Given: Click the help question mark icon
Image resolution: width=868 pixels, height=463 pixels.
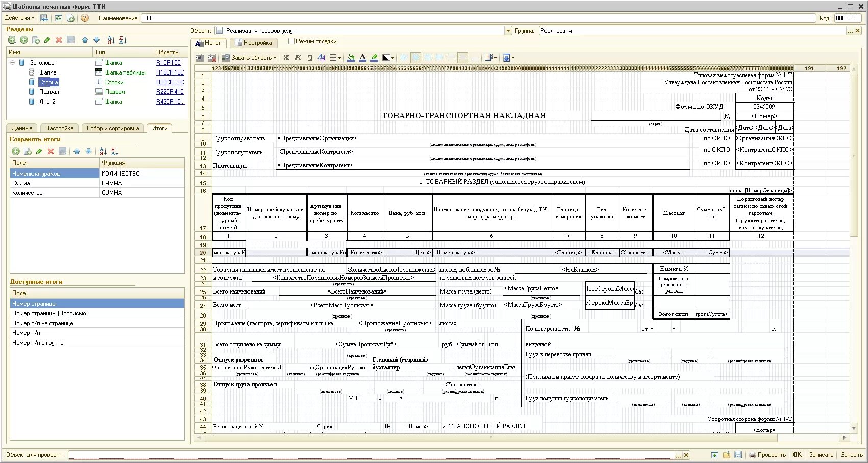Looking at the screenshot, I should [85, 18].
